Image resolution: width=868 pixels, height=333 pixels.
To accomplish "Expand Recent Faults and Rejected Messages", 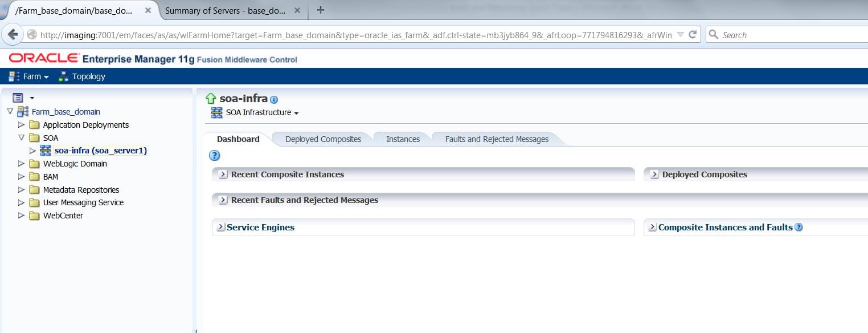I will (x=223, y=200).
